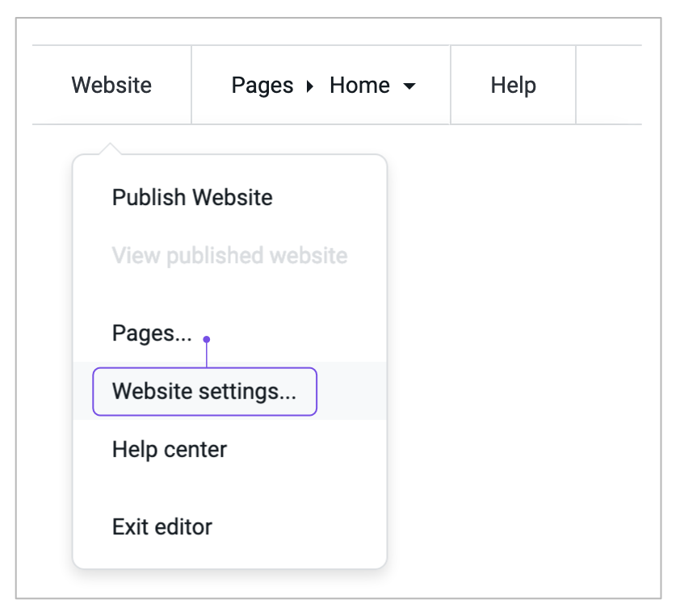This screenshot has height=616, width=680.
Task: Choose Exit editor at menu bottom
Action: [x=162, y=527]
